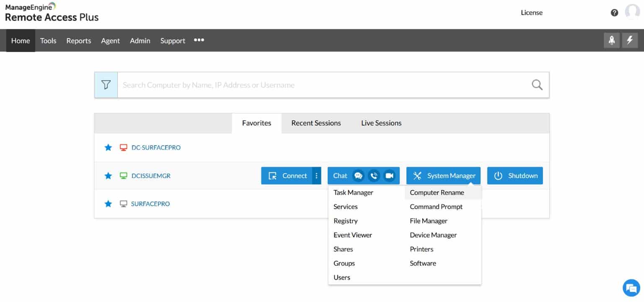Open the Support menu
This screenshot has width=644, height=302.
coord(173,41)
